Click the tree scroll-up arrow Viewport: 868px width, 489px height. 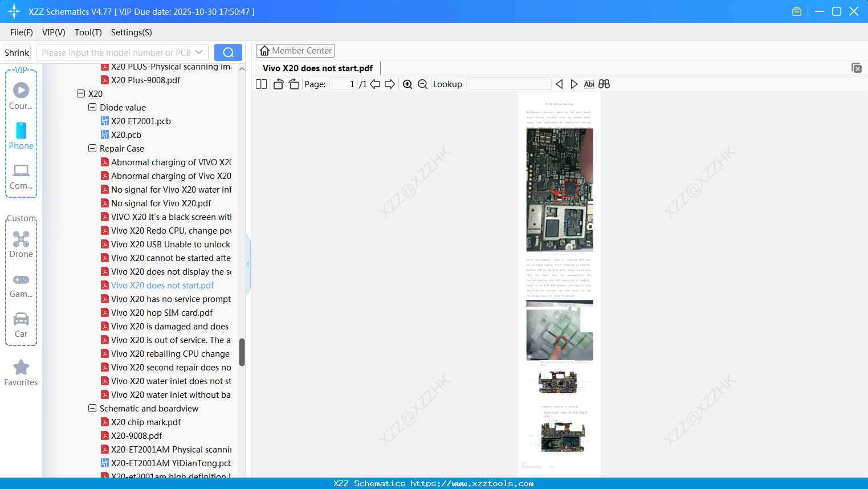[x=242, y=68]
